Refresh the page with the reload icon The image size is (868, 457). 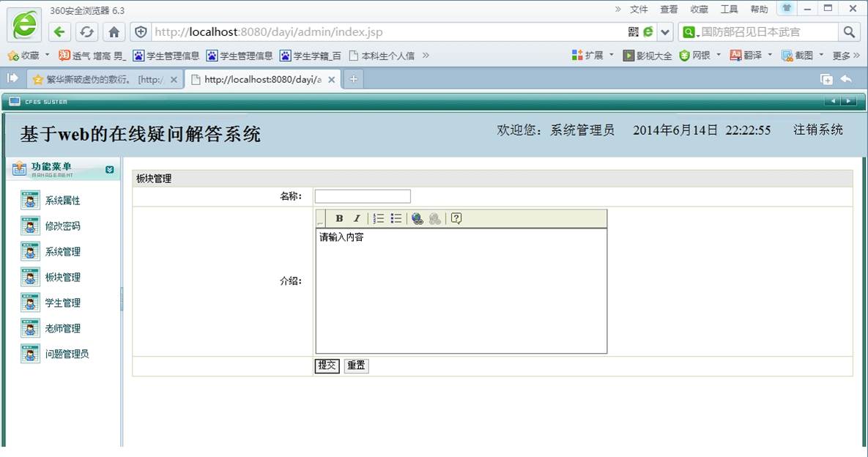coord(87,32)
